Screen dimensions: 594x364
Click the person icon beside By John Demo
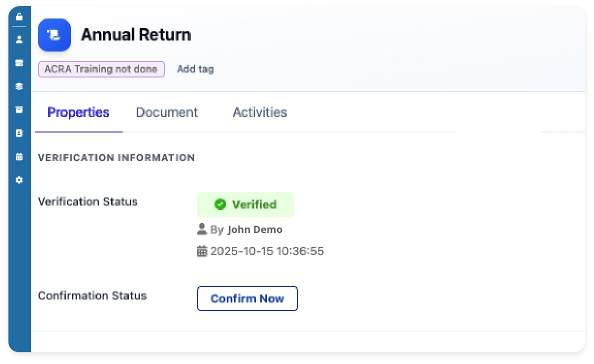pos(202,228)
